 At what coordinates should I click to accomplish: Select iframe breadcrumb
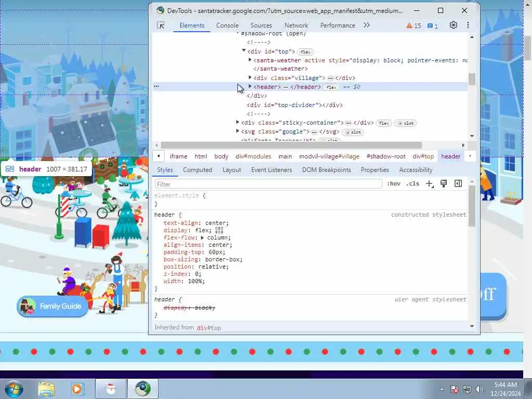point(179,156)
